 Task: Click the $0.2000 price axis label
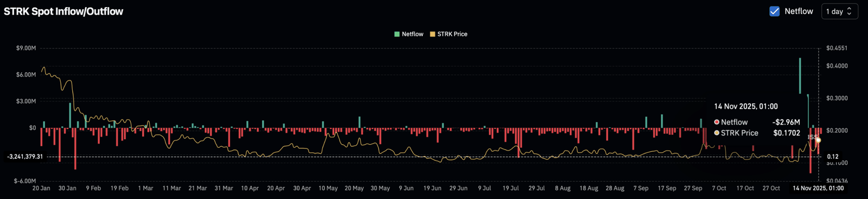(x=837, y=130)
